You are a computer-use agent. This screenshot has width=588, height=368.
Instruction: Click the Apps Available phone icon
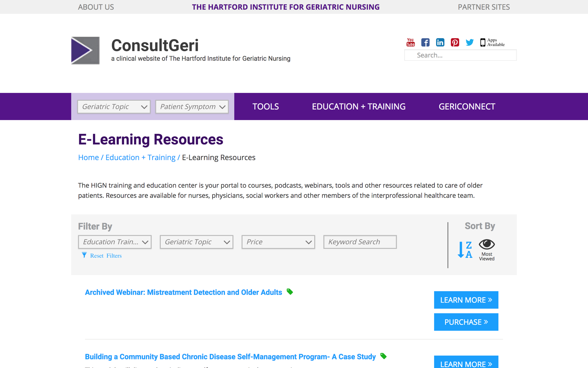tap(483, 42)
